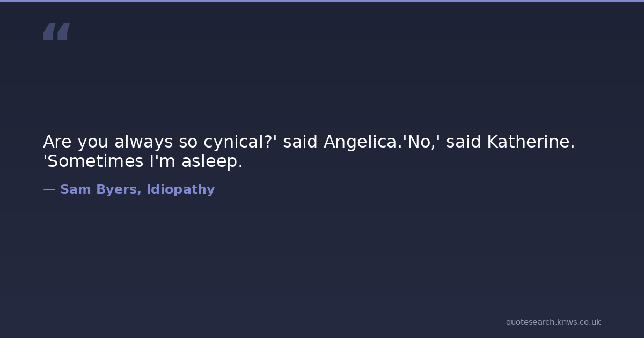Click the book title Idiopathy

180,189
